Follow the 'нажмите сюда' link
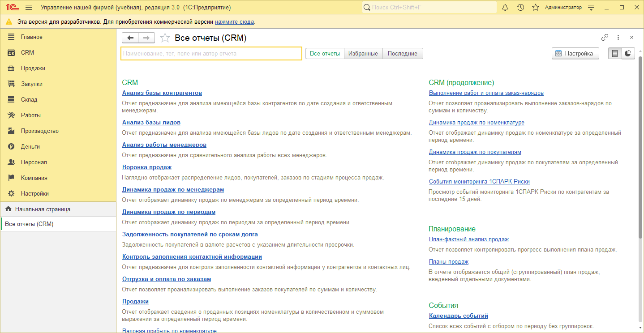This screenshot has width=644, height=333. (234, 21)
